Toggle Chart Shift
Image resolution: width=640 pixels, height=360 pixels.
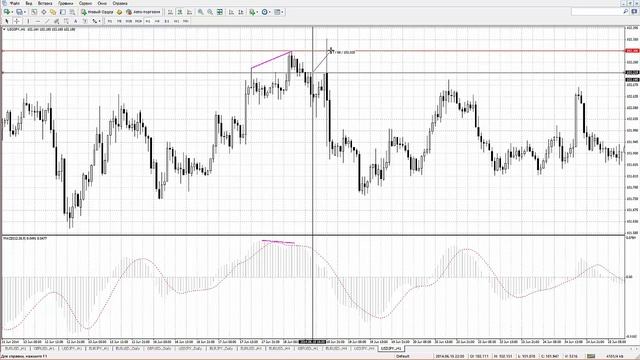tap(241, 12)
